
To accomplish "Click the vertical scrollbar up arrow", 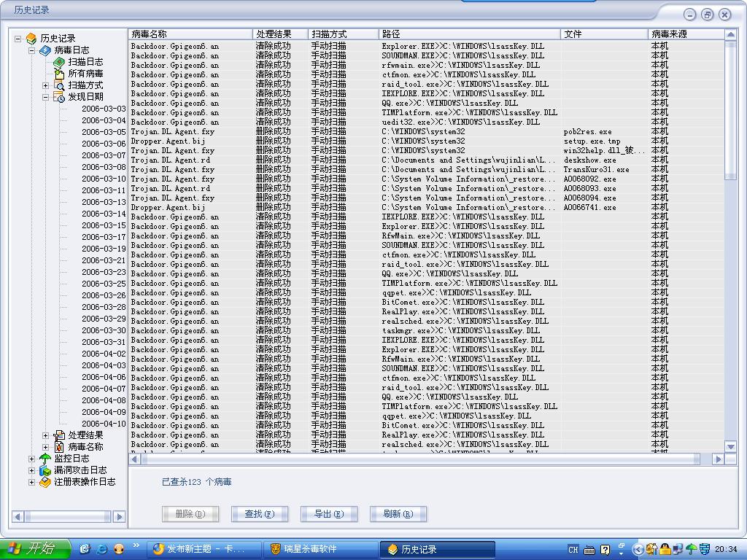I will tap(730, 34).
